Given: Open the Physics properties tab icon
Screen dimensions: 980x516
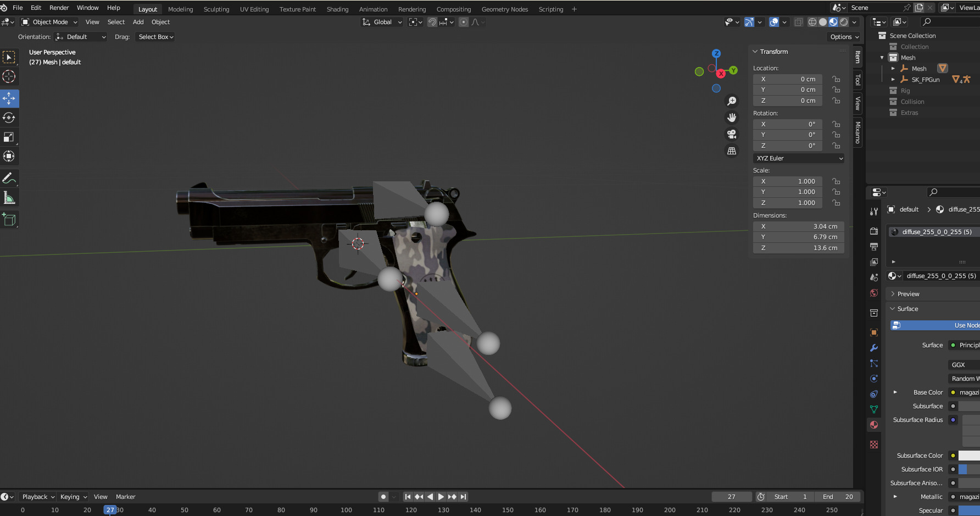Looking at the screenshot, I should pyautogui.click(x=874, y=379).
